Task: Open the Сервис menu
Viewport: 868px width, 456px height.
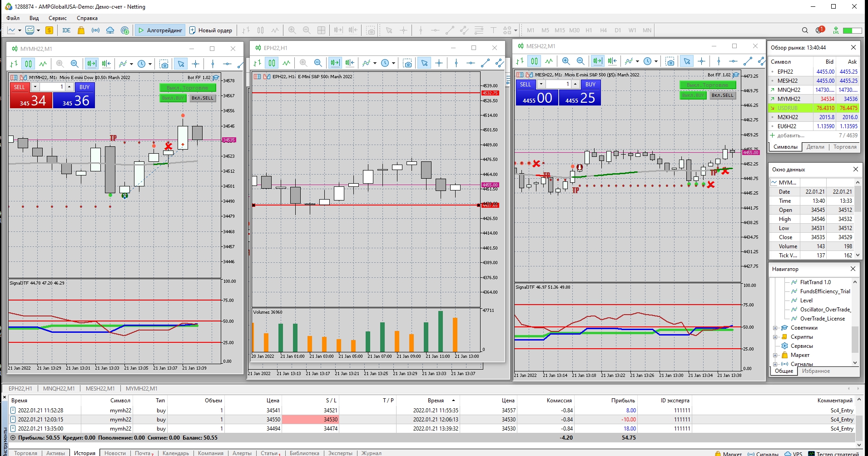Action: pyautogui.click(x=58, y=18)
